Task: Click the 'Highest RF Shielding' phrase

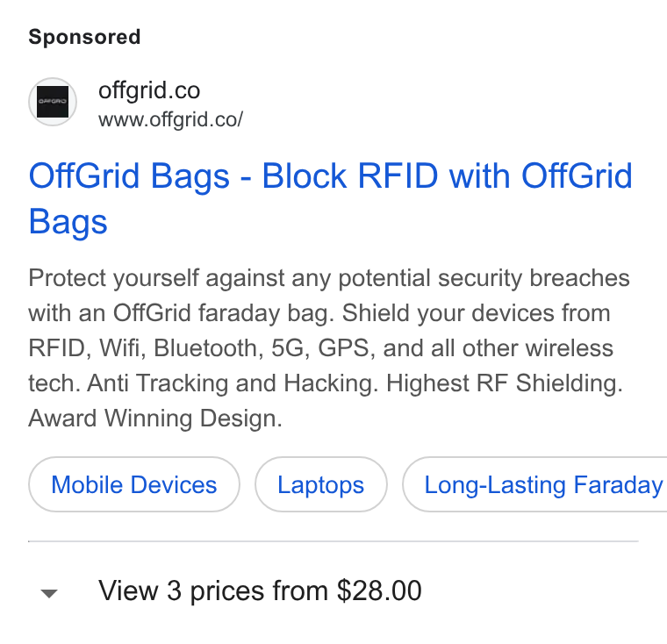Action: click(504, 383)
